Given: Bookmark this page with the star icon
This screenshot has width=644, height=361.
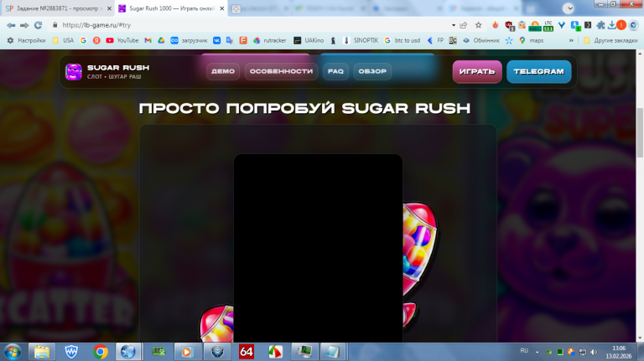Looking at the screenshot, I should point(479,25).
